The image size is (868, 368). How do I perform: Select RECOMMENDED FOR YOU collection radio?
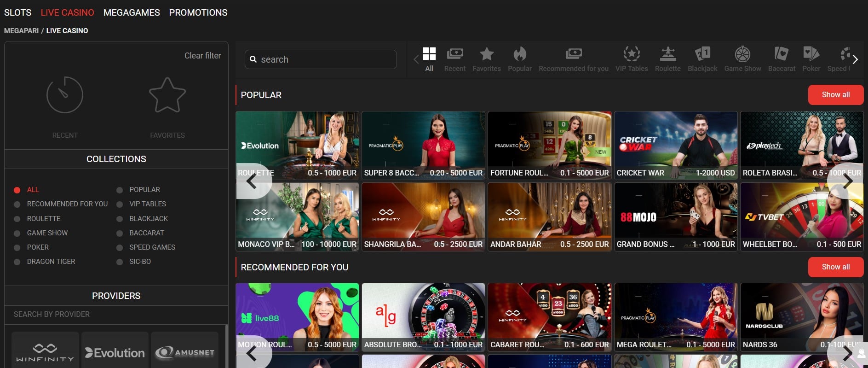click(17, 204)
